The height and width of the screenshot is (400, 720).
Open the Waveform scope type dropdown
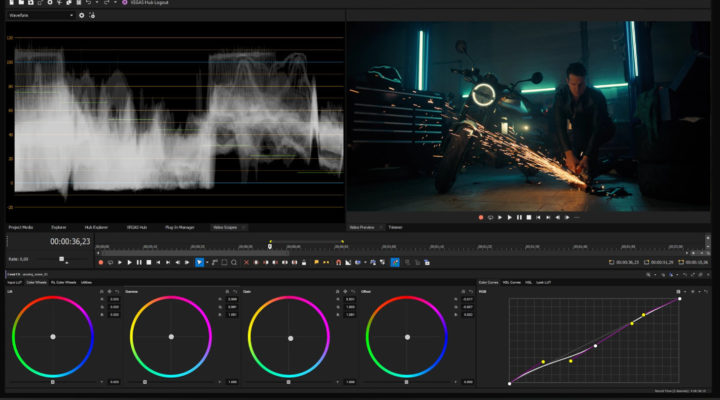pyautogui.click(x=40, y=15)
